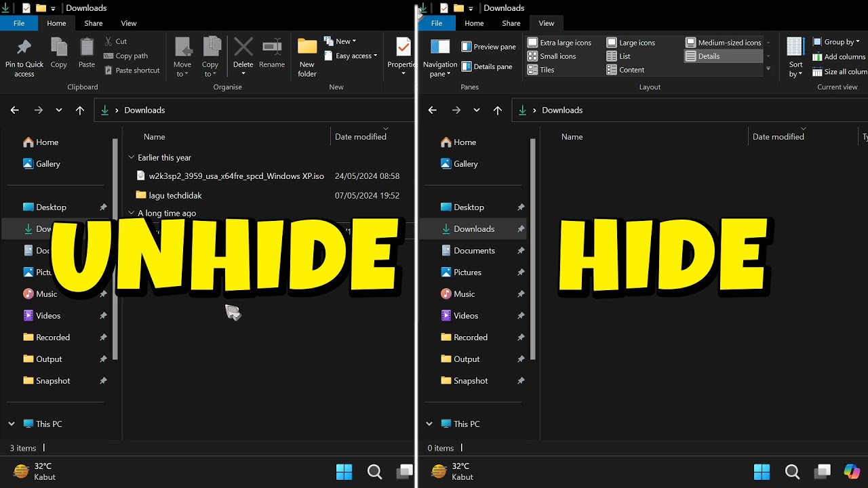The height and width of the screenshot is (488, 868).
Task: Toggle the Preview pane
Action: [x=488, y=47]
